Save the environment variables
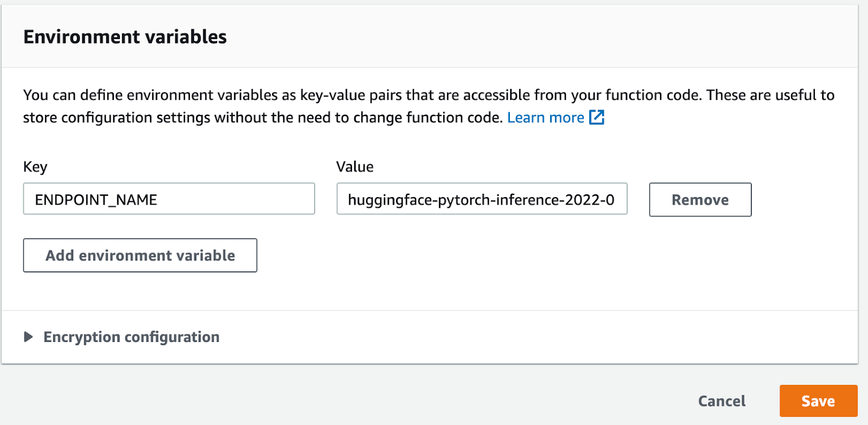868x425 pixels. (x=818, y=401)
